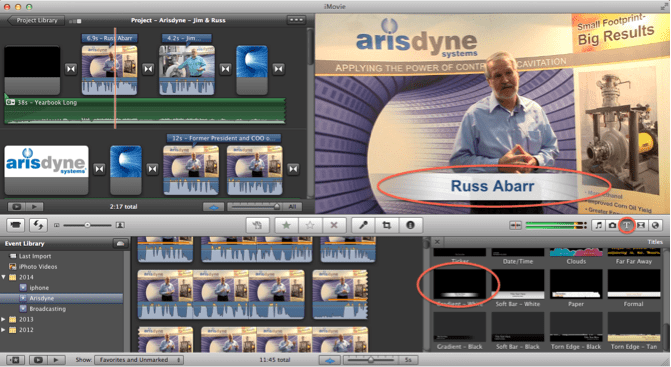
Task: Play selected event from beginning
Action: pos(56,360)
